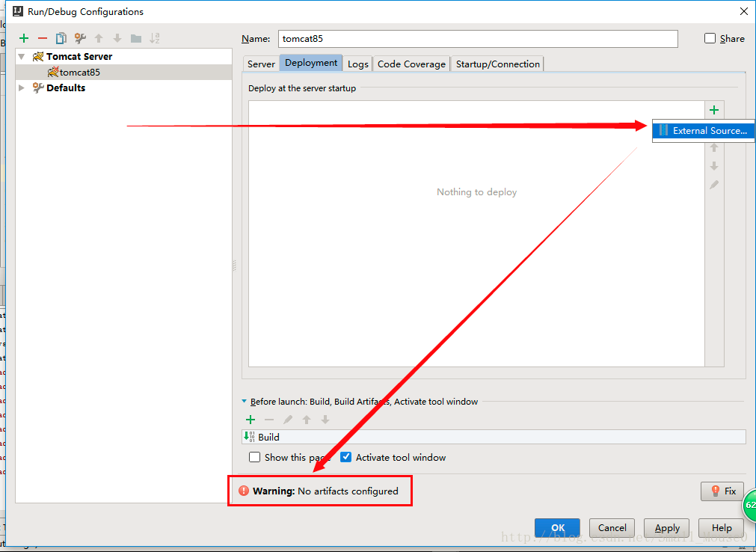Screen dimensions: 756x552
Task: Move before launch task up
Action: coord(307,420)
